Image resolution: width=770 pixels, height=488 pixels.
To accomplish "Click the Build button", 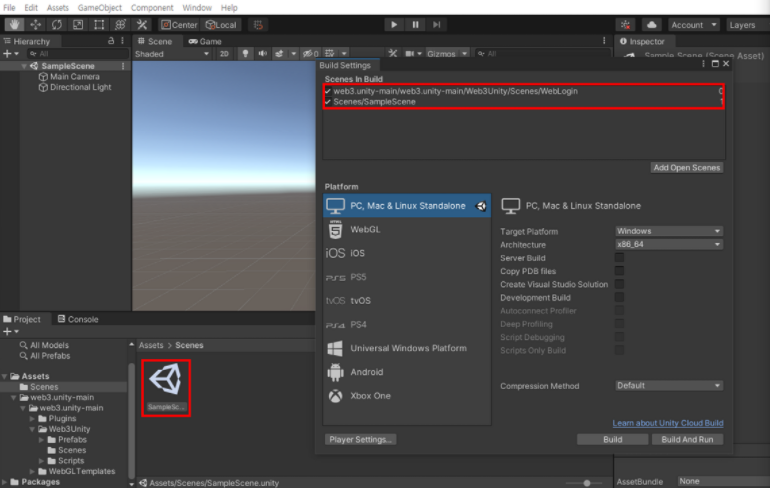I will (612, 439).
